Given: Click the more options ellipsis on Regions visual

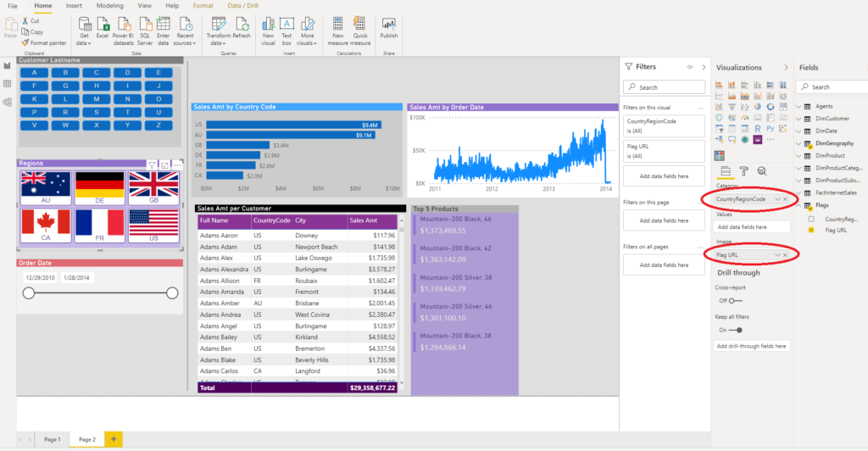Looking at the screenshot, I should [x=177, y=165].
